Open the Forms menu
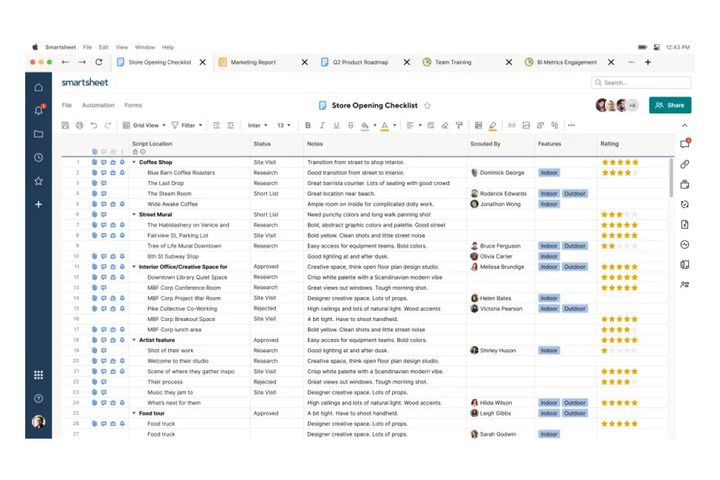The width and height of the screenshot is (720, 480). tap(133, 105)
